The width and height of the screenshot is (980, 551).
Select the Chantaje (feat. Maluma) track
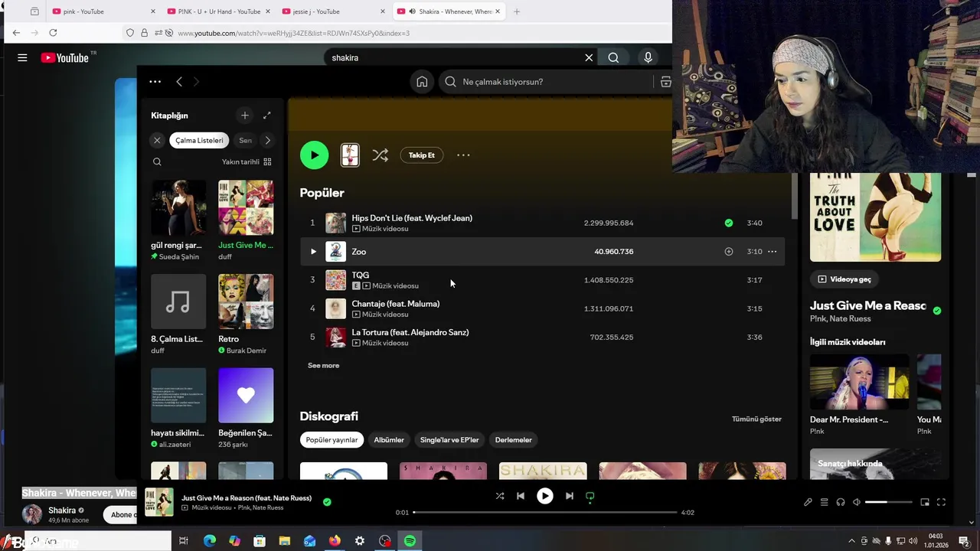tap(396, 304)
